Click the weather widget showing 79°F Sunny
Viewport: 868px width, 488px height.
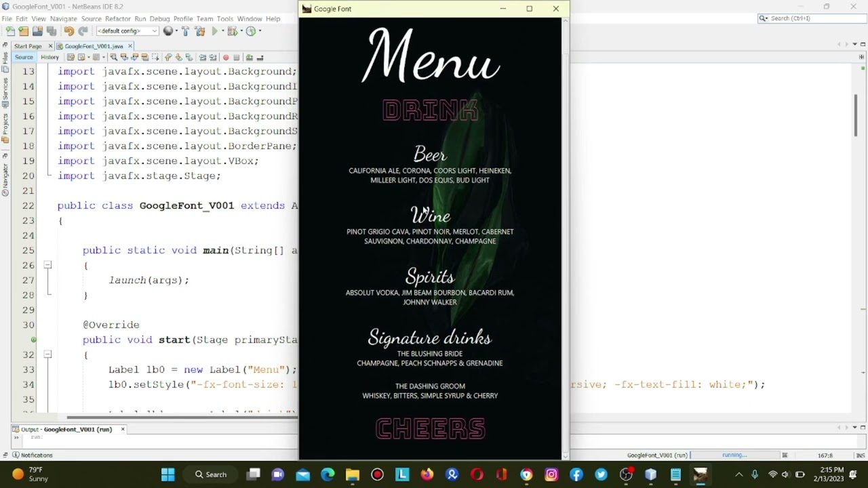point(30,474)
